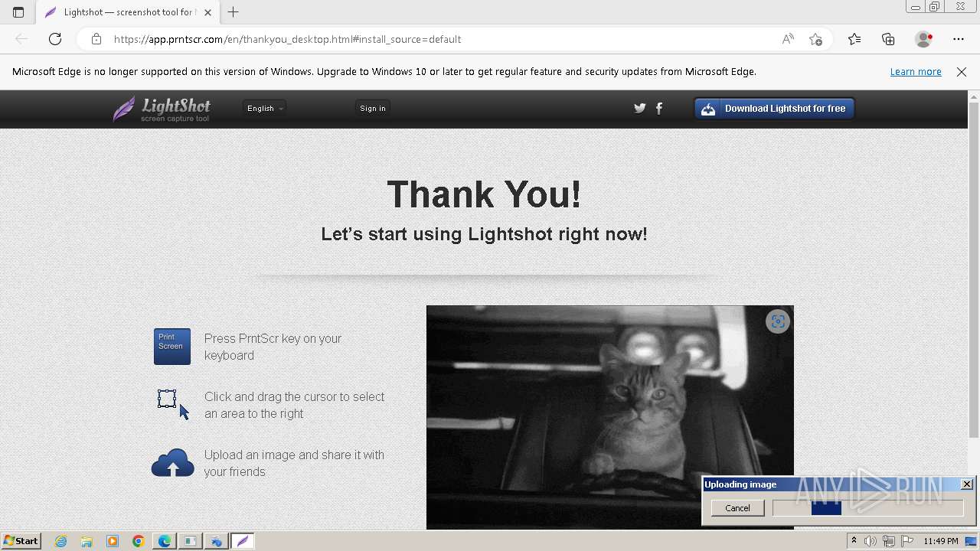Image resolution: width=980 pixels, height=551 pixels.
Task: Click Download Lightshot for free
Action: (x=774, y=109)
